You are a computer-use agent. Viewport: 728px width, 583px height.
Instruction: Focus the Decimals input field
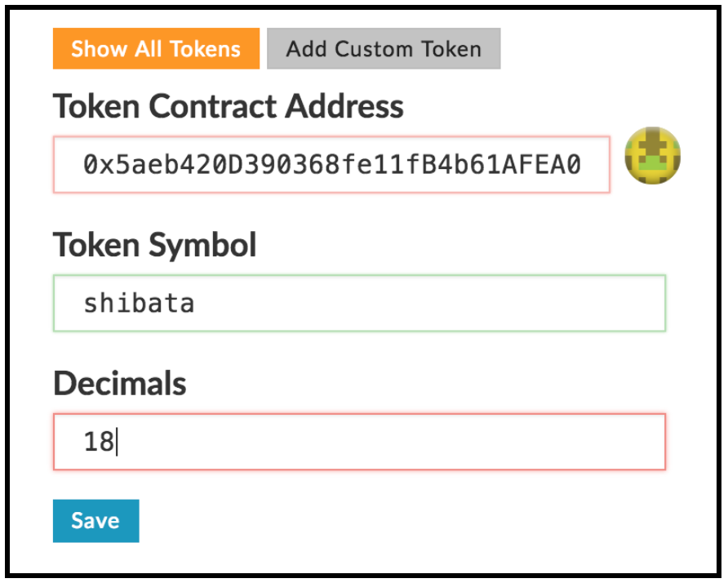359,442
